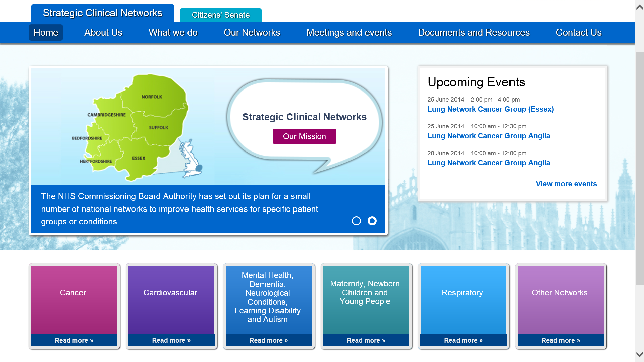The width and height of the screenshot is (644, 362).
Task: Click the Our Mission button
Action: coord(305,136)
